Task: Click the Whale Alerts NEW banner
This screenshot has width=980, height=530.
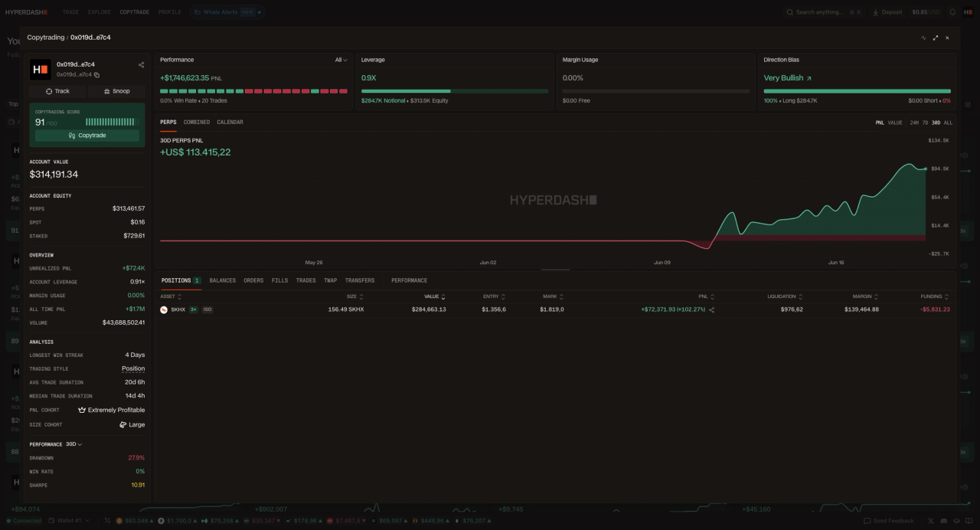Action: (227, 12)
